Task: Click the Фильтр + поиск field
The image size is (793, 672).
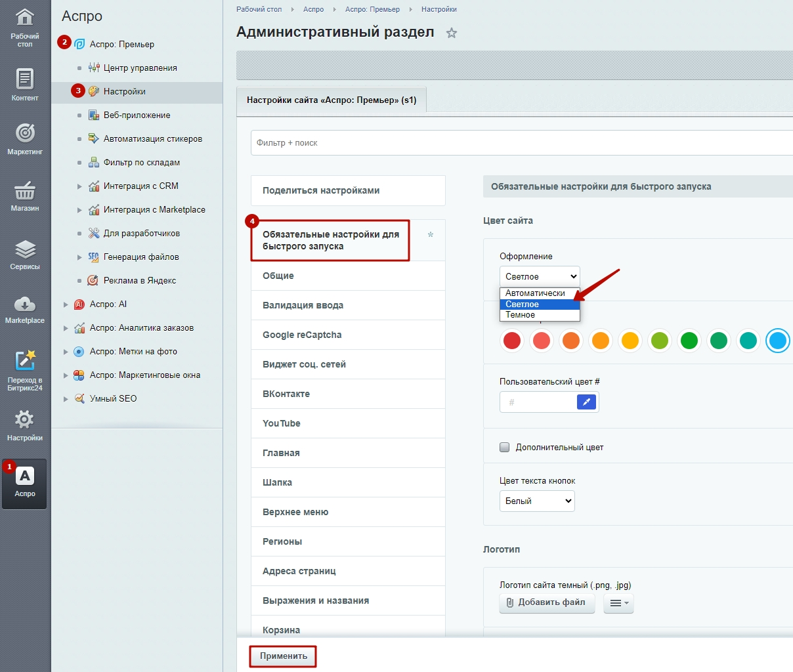Action: [522, 142]
